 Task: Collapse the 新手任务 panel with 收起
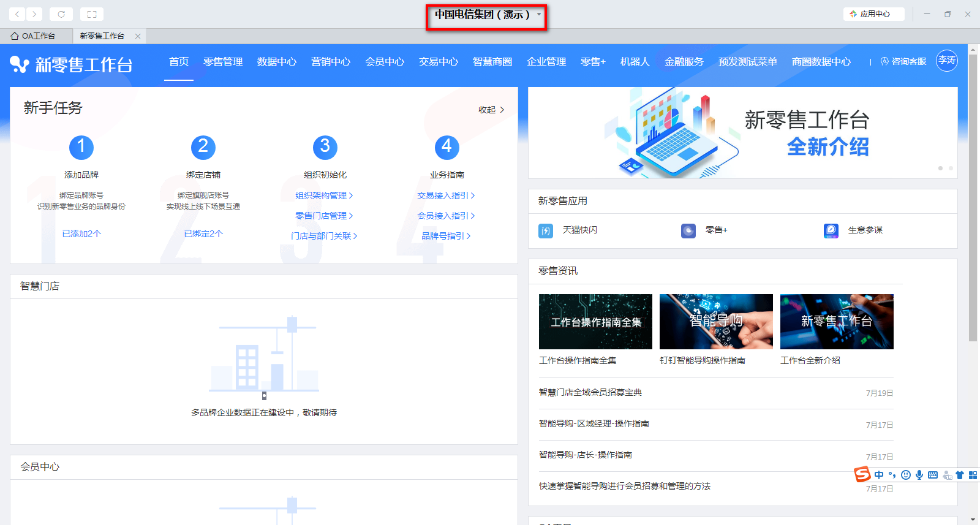click(491, 110)
